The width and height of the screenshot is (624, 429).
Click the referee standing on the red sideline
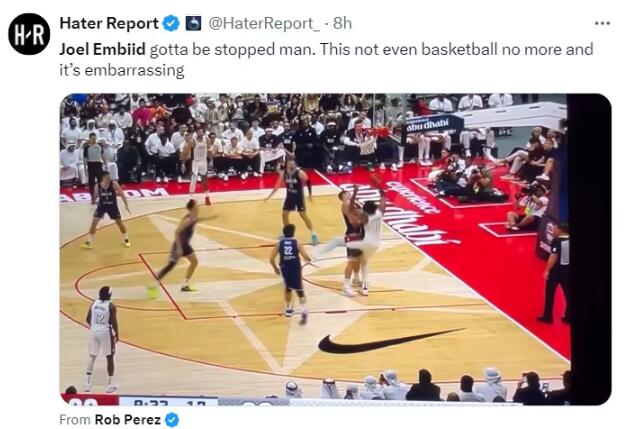pos(555,273)
